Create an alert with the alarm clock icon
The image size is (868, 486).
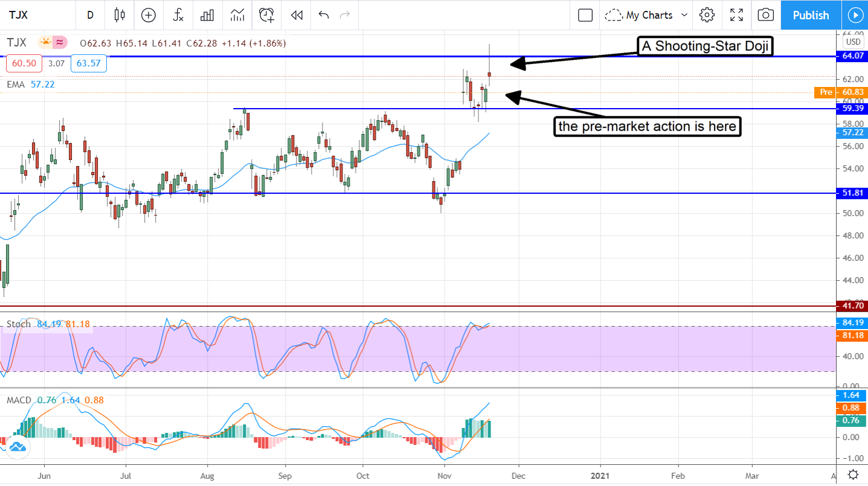266,15
